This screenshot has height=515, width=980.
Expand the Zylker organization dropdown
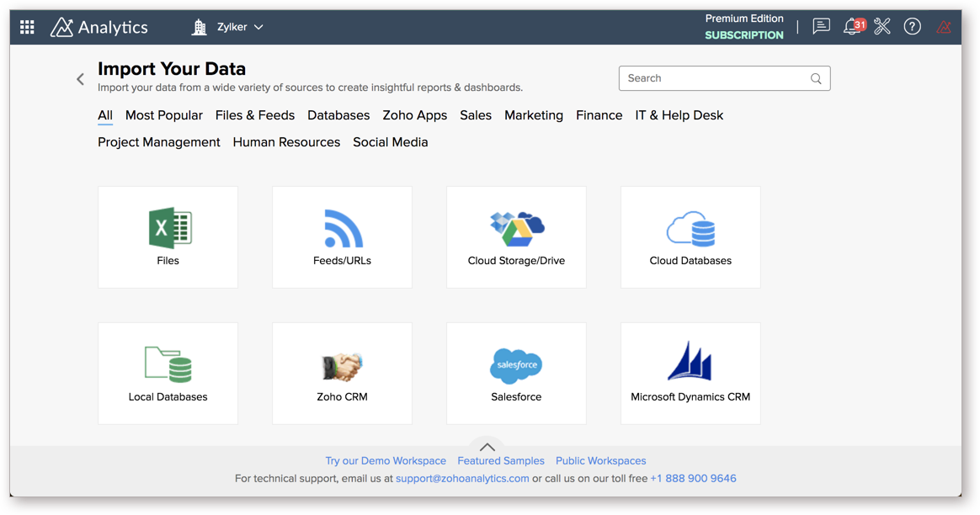[258, 27]
